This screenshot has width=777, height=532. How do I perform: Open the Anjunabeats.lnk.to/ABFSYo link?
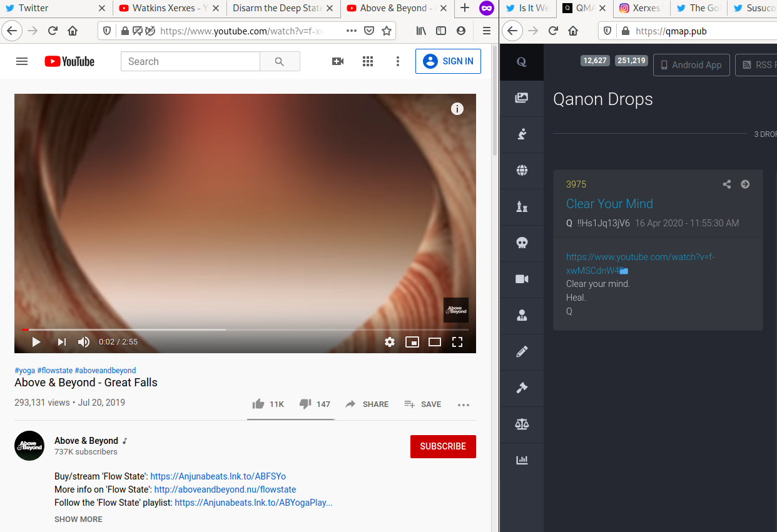218,476
